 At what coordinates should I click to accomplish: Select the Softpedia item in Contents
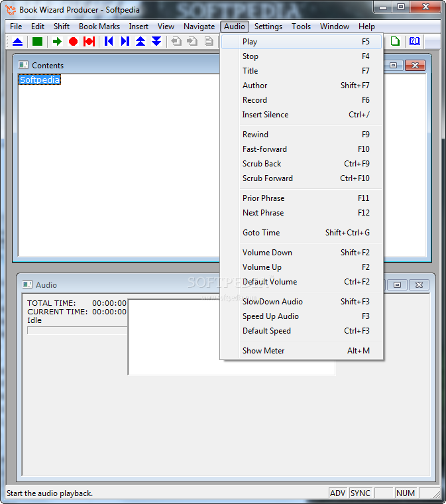tap(40, 80)
